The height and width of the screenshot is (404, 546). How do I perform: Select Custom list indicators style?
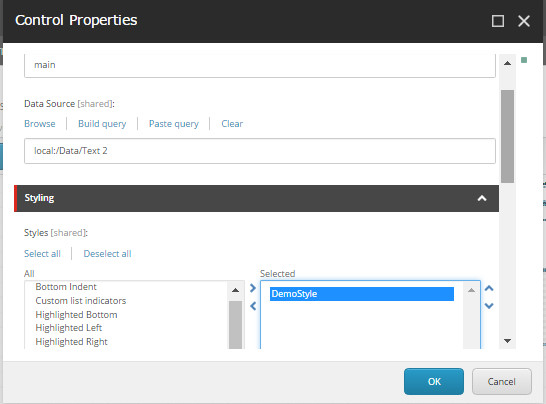(x=81, y=301)
